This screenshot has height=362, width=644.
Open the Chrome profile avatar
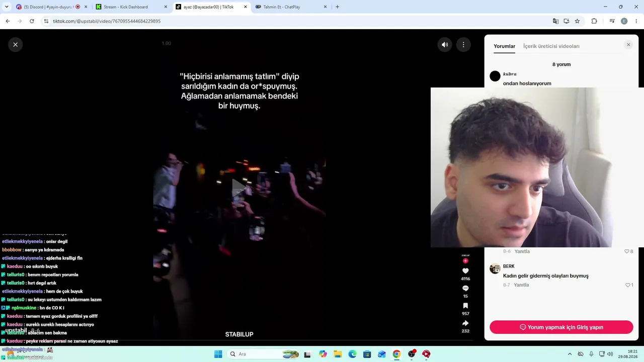pos(624,21)
